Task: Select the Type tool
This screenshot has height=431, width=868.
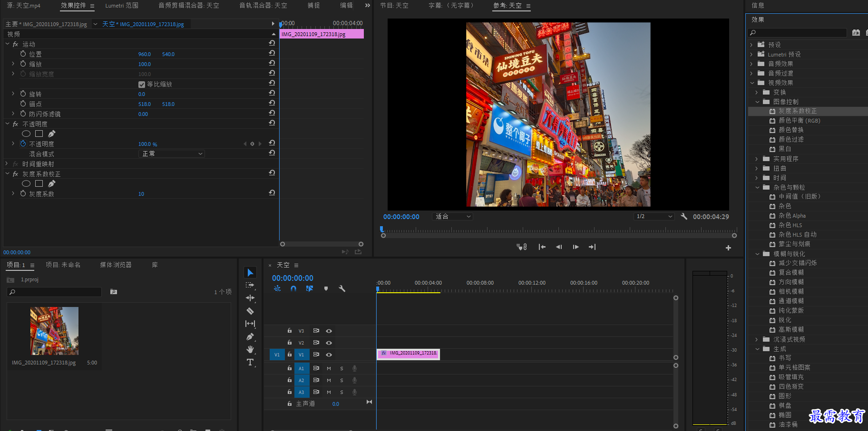Action: click(250, 362)
